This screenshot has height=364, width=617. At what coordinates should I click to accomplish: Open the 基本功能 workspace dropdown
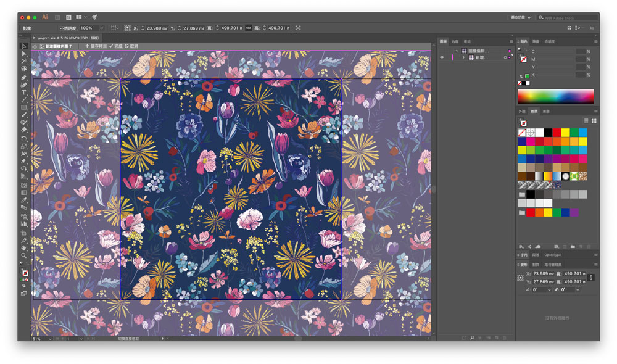[x=521, y=17]
